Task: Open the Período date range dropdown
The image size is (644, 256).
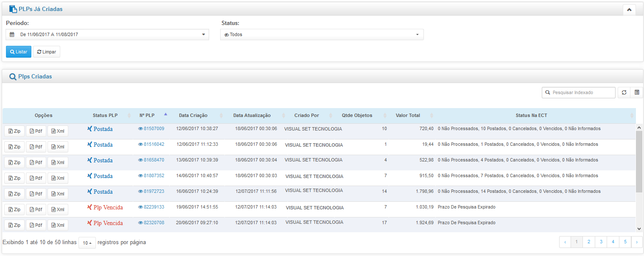Action: (x=107, y=34)
